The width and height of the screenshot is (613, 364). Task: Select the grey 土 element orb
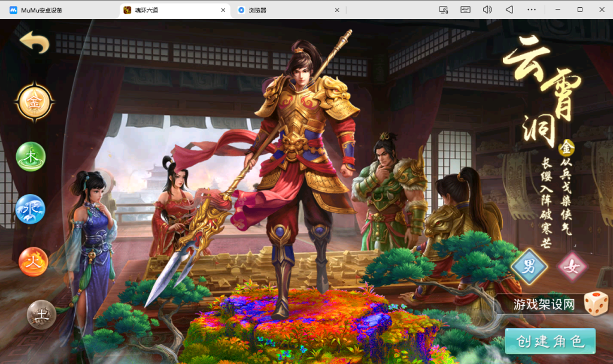pos(41,315)
